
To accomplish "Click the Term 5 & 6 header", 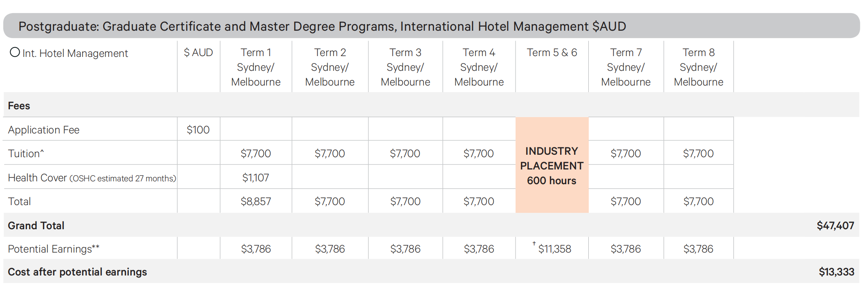I will (552, 53).
